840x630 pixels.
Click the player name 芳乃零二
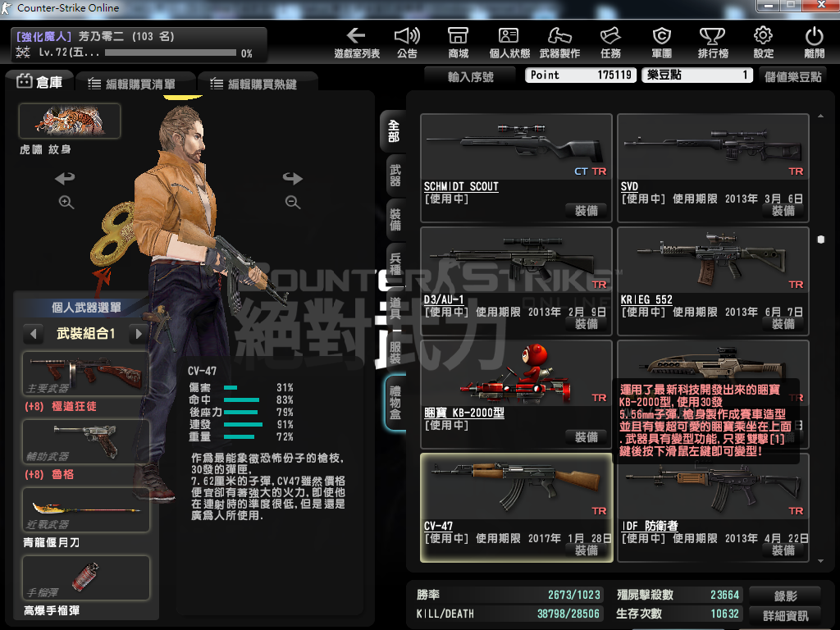coord(101,36)
